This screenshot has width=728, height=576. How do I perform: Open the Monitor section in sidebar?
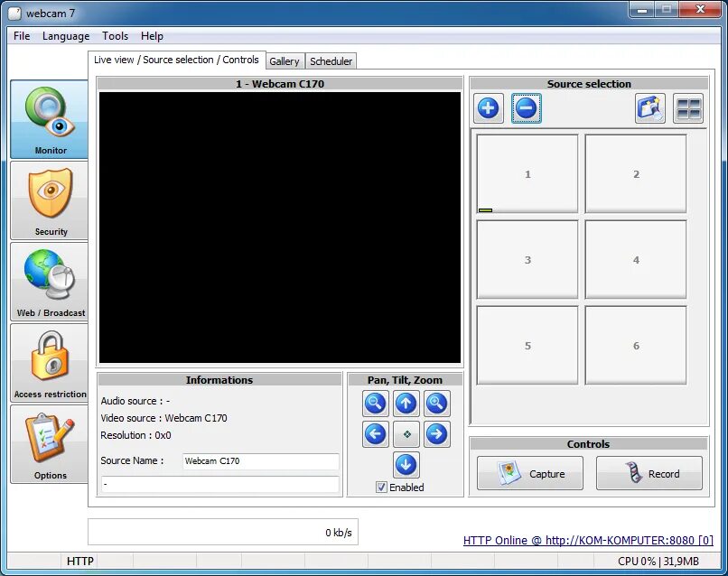49,119
